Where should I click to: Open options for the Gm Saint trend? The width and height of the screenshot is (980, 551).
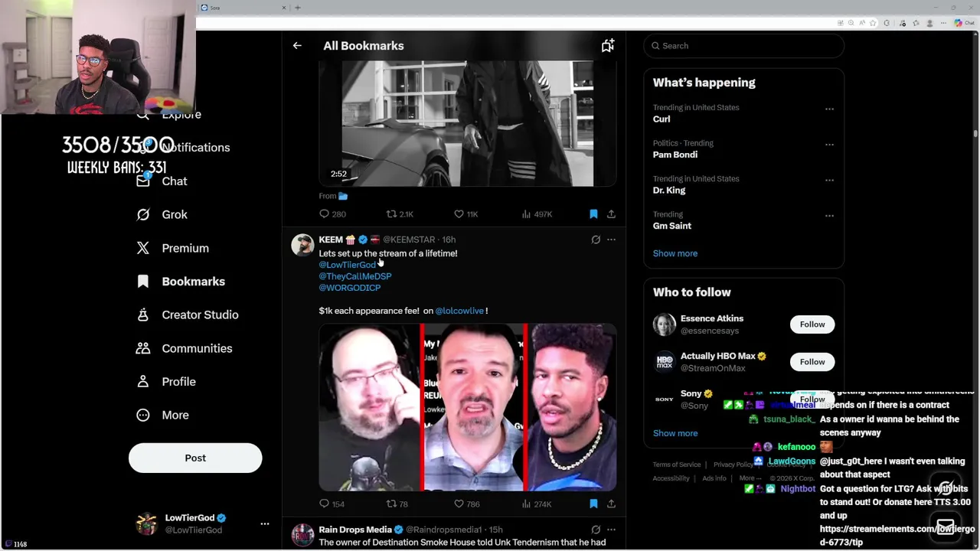click(x=829, y=216)
